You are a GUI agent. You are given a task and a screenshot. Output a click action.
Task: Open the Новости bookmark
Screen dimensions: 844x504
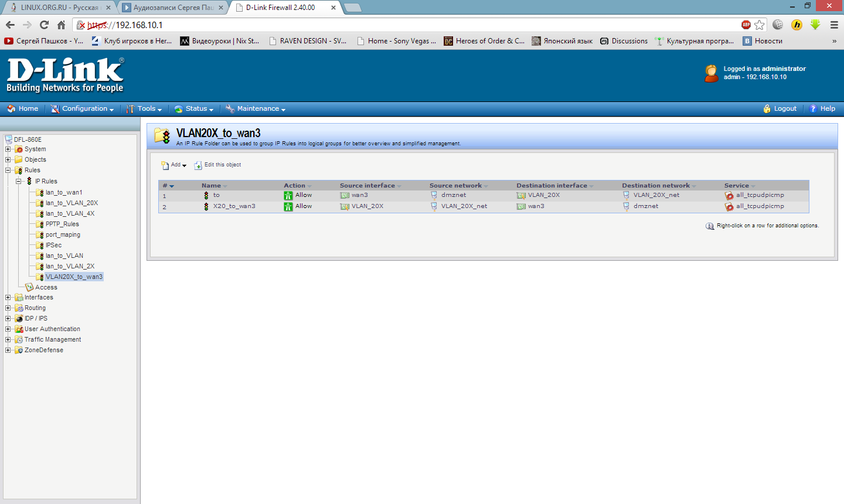(x=763, y=41)
